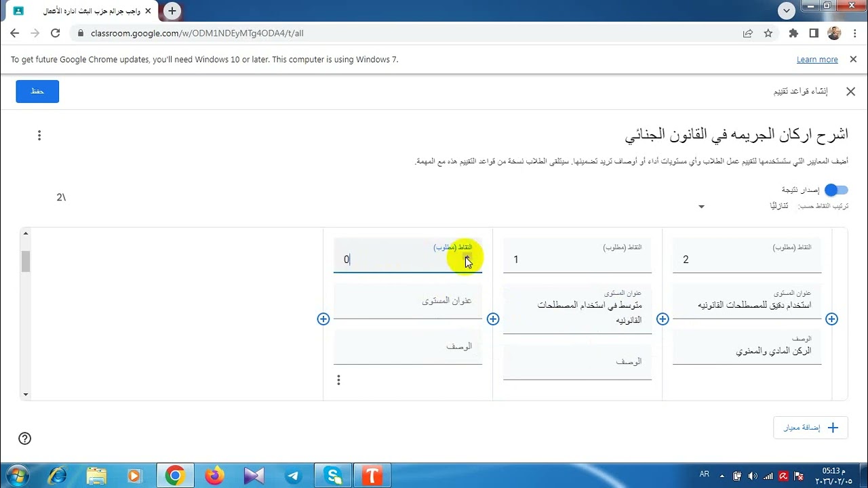
Task: Dismiss the Chrome update notification bar
Action: click(853, 59)
